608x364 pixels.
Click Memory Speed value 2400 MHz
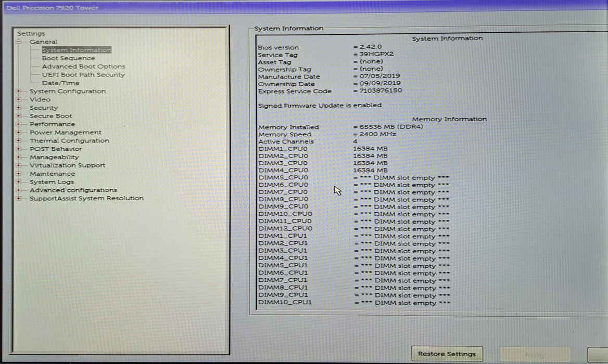378,134
